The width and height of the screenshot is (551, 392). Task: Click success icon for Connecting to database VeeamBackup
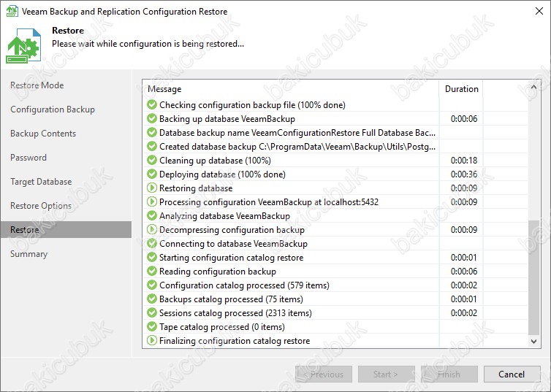click(152, 243)
